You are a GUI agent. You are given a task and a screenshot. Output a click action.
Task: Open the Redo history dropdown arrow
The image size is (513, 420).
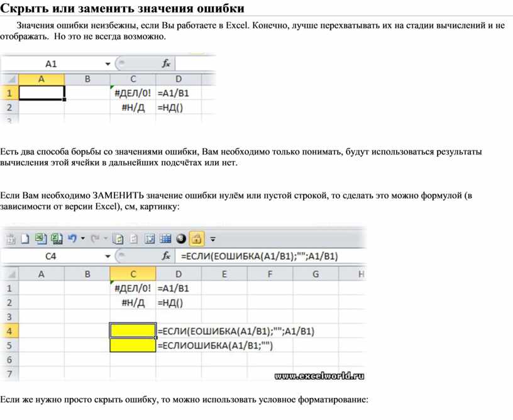click(x=106, y=239)
